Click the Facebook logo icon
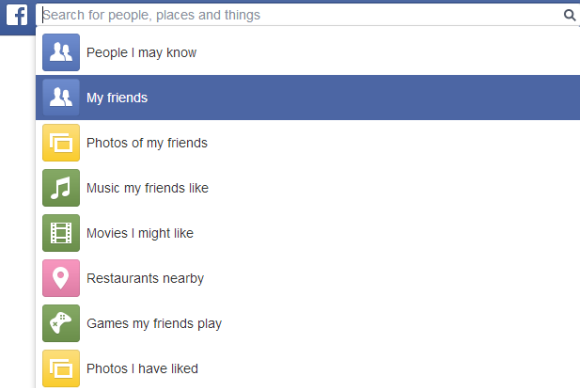The width and height of the screenshot is (580, 388). (x=17, y=15)
